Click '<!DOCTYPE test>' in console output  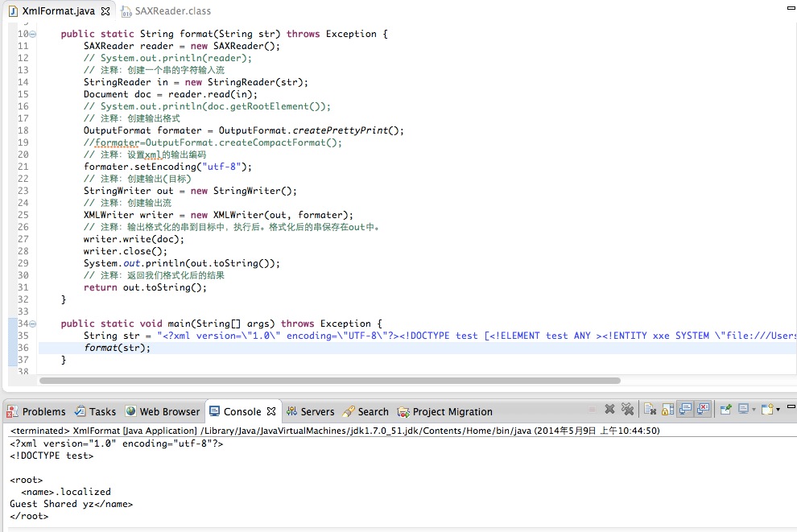click(52, 456)
